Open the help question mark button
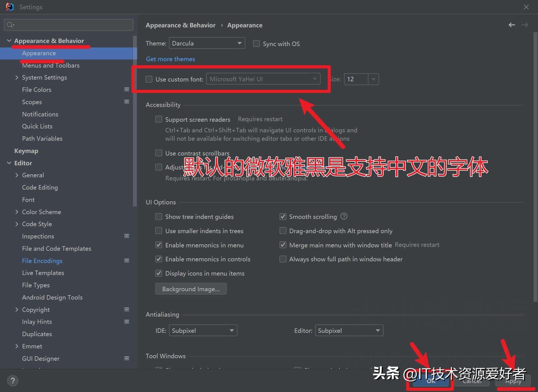 click(13, 381)
